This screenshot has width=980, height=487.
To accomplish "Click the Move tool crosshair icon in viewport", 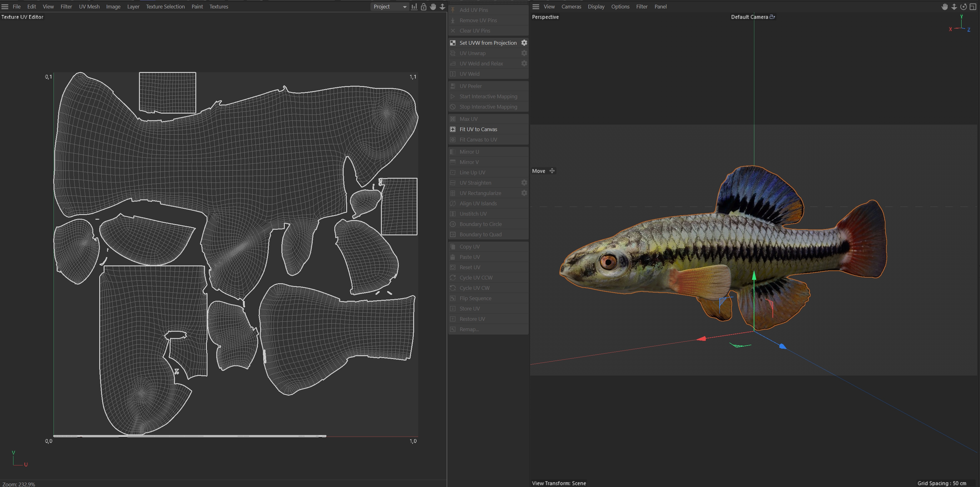I will [x=552, y=171].
